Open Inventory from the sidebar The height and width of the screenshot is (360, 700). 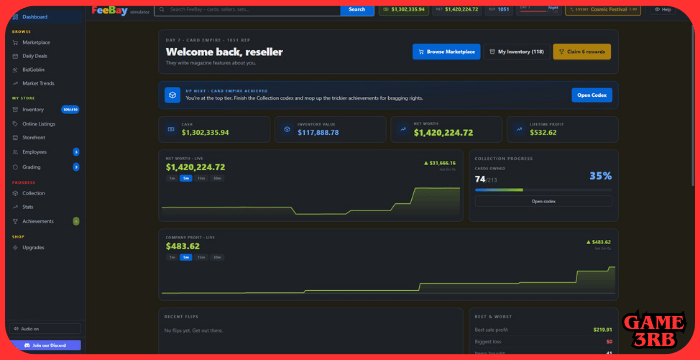coord(45,109)
